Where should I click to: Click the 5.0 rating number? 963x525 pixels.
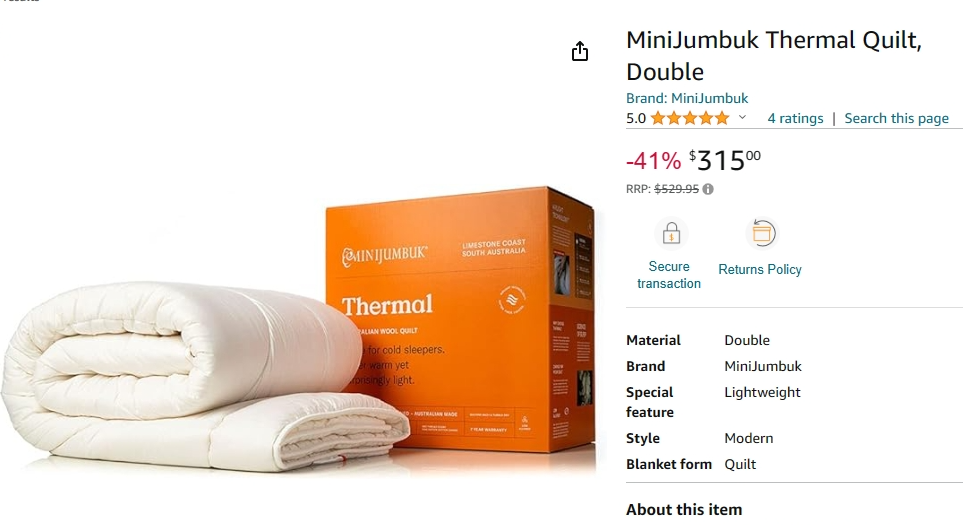(636, 119)
